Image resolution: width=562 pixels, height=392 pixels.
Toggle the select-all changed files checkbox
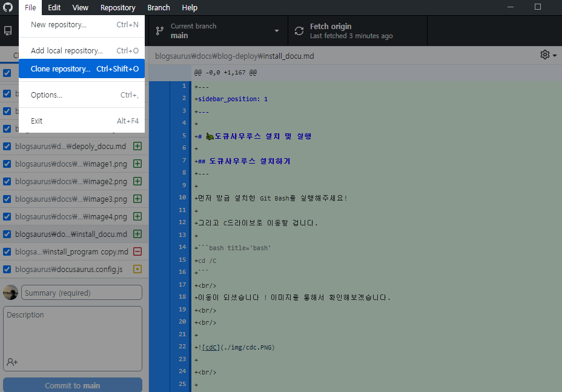click(x=7, y=73)
